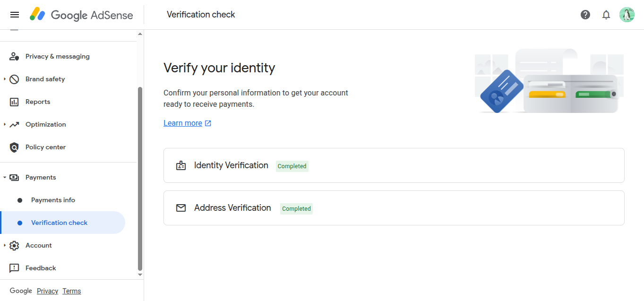The image size is (644, 301).
Task: Select Verification check in sidebar
Action: click(59, 223)
